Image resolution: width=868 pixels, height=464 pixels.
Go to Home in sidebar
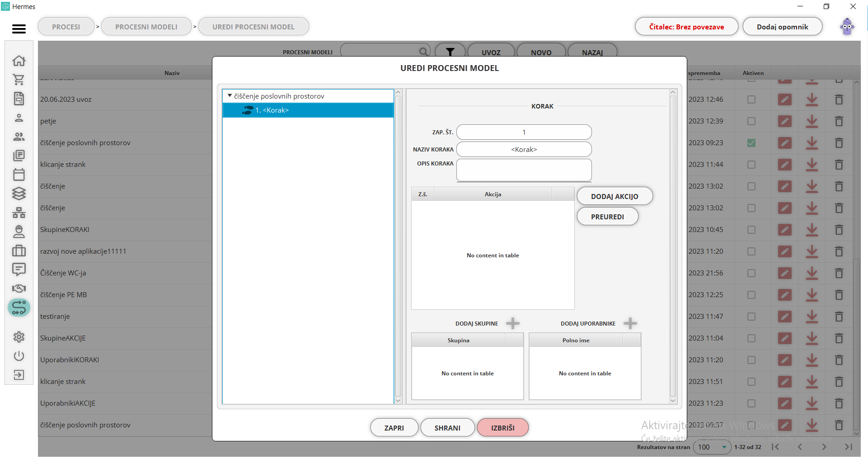pyautogui.click(x=19, y=61)
